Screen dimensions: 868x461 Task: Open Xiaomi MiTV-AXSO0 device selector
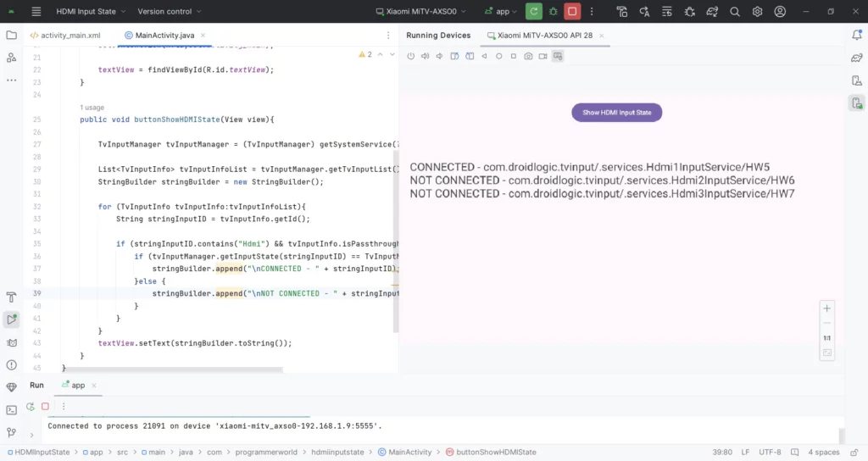click(x=420, y=11)
